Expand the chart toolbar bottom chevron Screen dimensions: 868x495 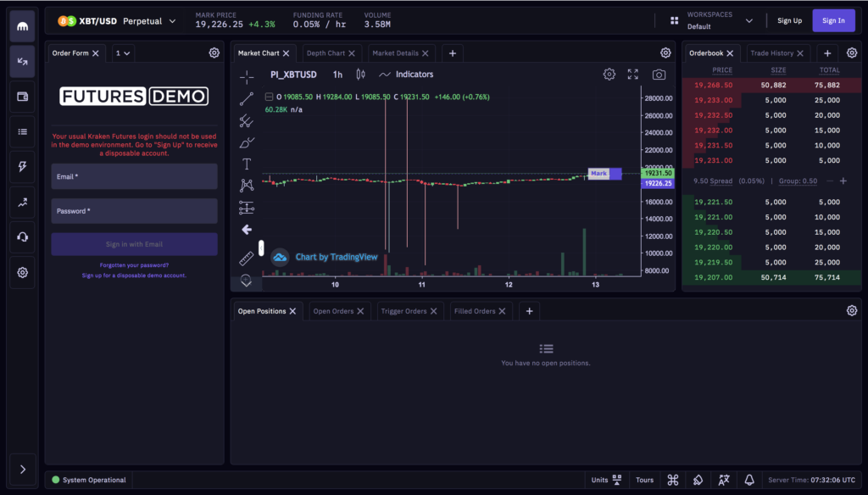[247, 282]
